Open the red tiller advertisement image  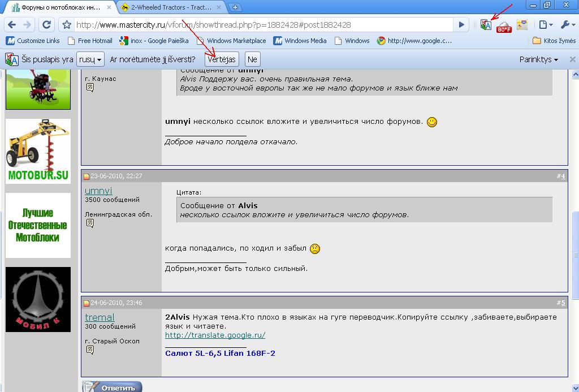(x=38, y=89)
